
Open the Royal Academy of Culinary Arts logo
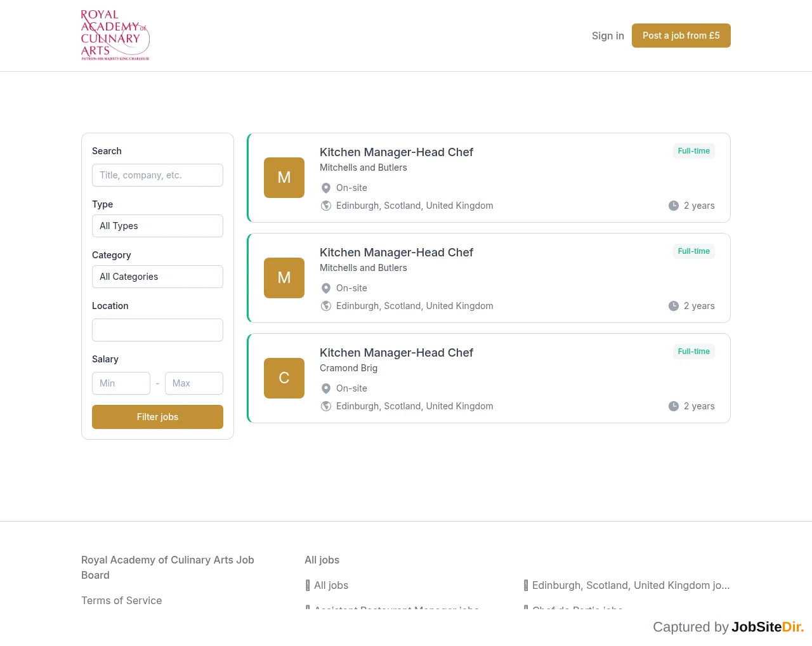point(115,36)
